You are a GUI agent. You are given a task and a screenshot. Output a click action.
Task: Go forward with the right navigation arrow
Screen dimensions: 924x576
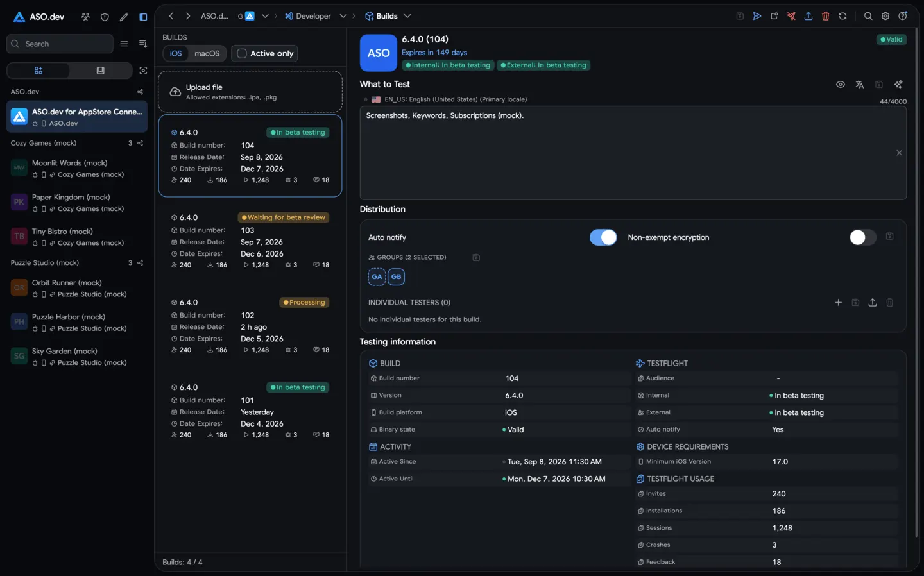point(188,16)
